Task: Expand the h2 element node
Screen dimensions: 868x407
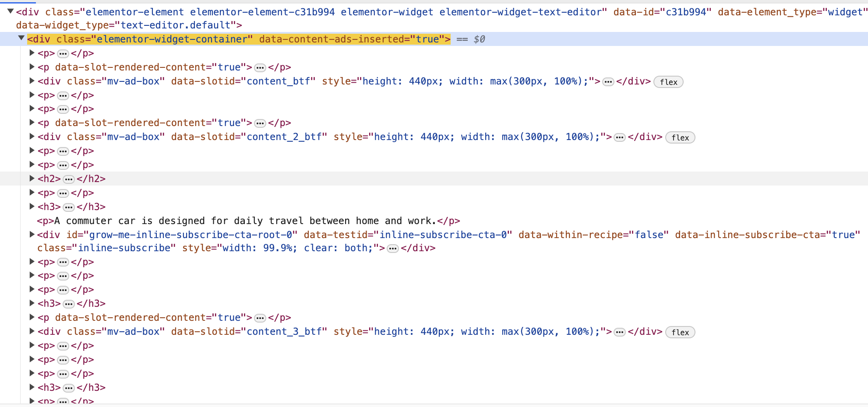Action: click(32, 179)
